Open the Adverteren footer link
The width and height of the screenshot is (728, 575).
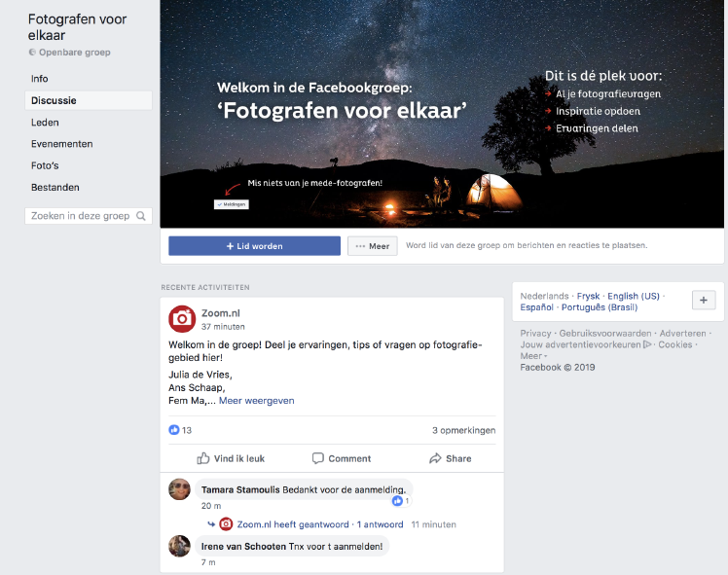point(682,333)
